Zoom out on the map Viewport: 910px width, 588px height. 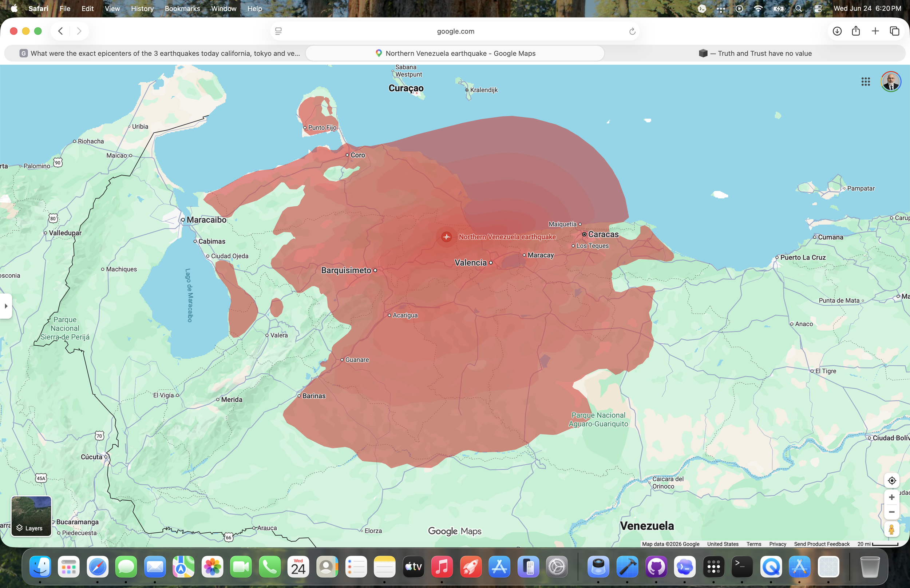point(891,512)
